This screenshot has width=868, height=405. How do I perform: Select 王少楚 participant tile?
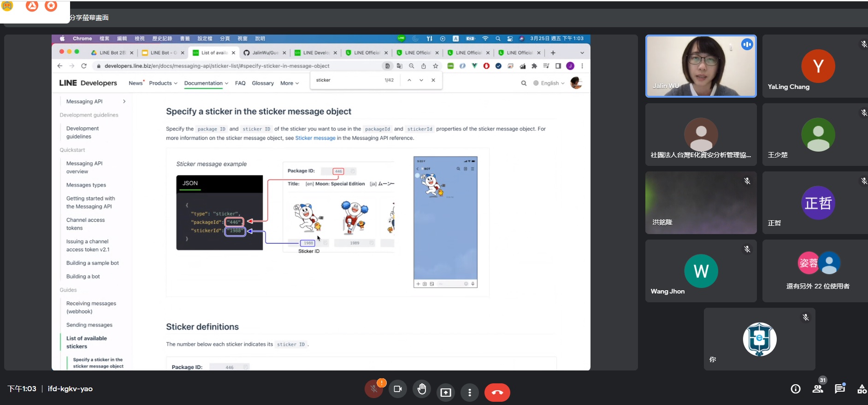click(x=815, y=135)
